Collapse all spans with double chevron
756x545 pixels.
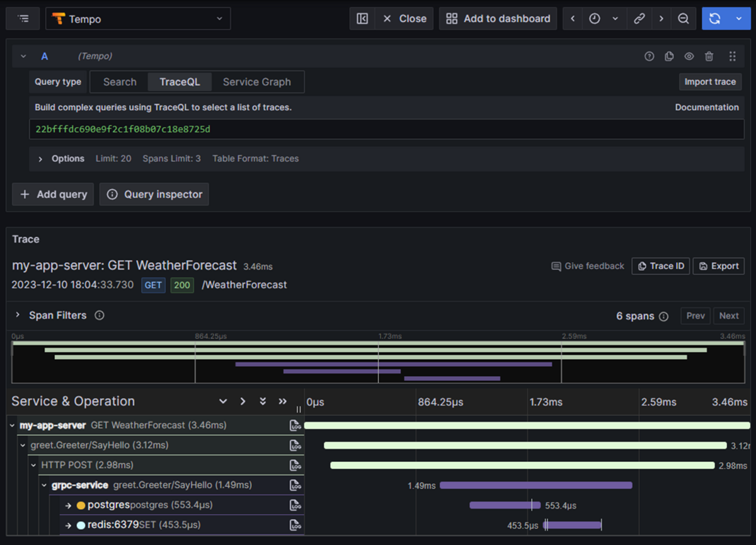[x=282, y=401]
